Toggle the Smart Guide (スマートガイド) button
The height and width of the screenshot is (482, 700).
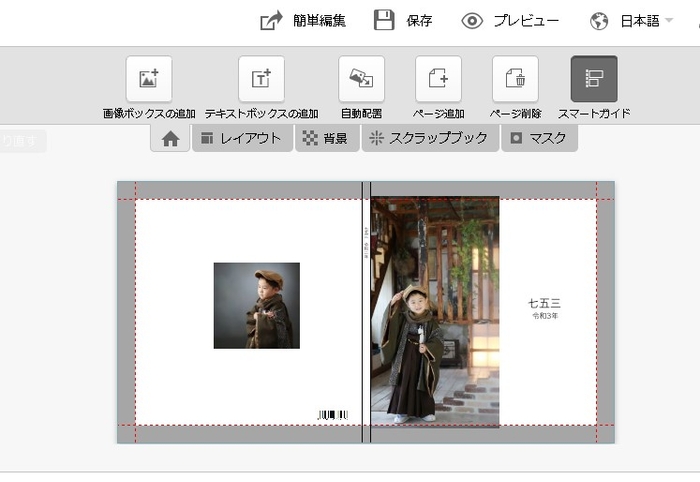[594, 79]
